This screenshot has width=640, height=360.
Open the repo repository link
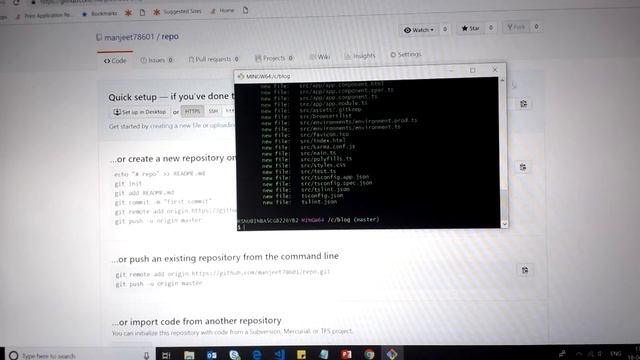click(x=170, y=36)
